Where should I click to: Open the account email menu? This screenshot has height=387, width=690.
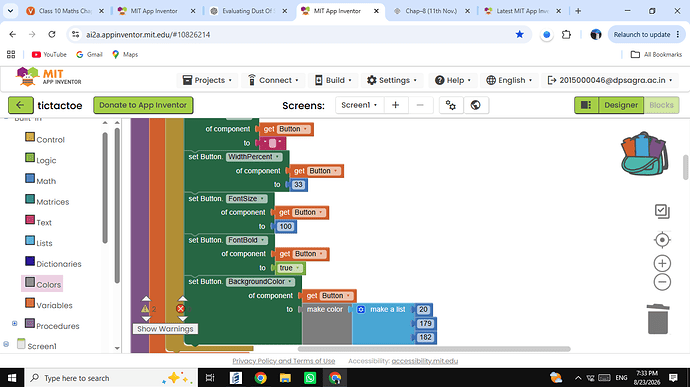pyautogui.click(x=609, y=80)
